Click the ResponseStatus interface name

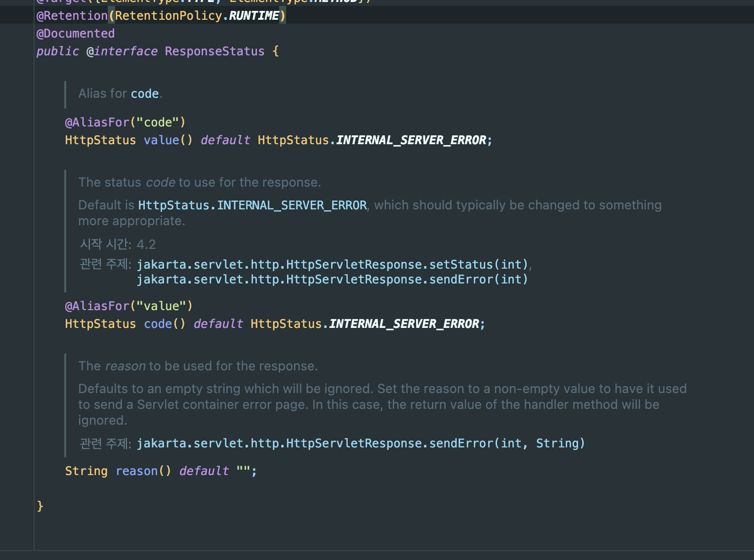point(215,51)
